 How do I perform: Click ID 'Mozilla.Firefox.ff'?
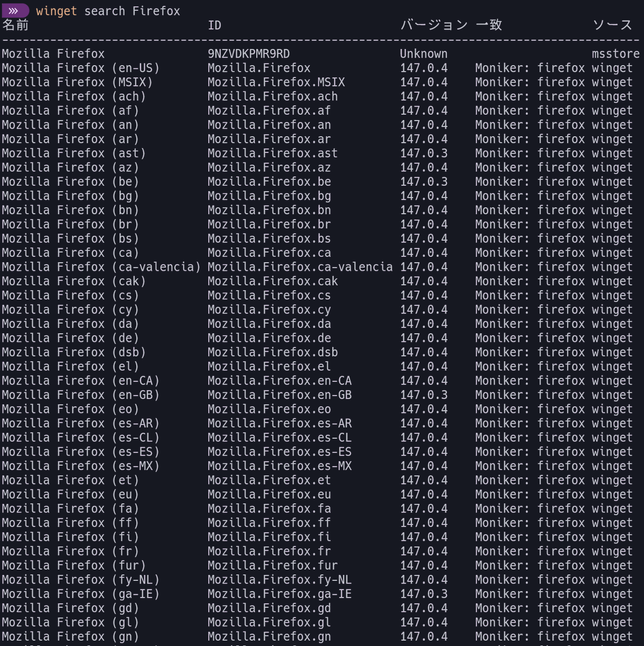click(x=269, y=523)
